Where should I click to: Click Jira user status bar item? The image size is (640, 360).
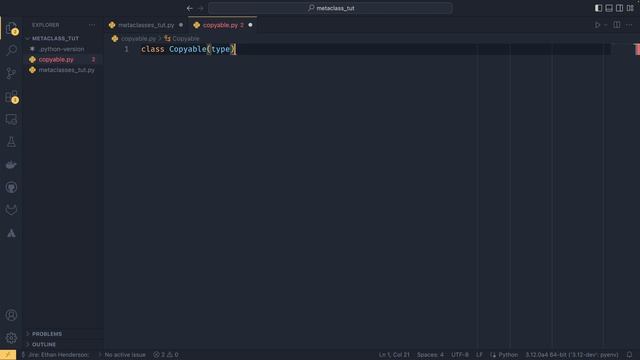tap(55, 355)
